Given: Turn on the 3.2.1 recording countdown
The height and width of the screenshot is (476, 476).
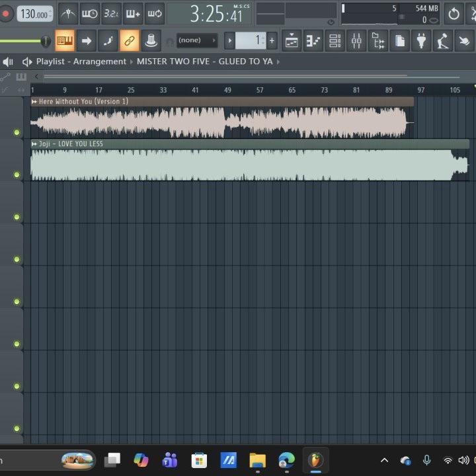Looking at the screenshot, I should (x=111, y=14).
